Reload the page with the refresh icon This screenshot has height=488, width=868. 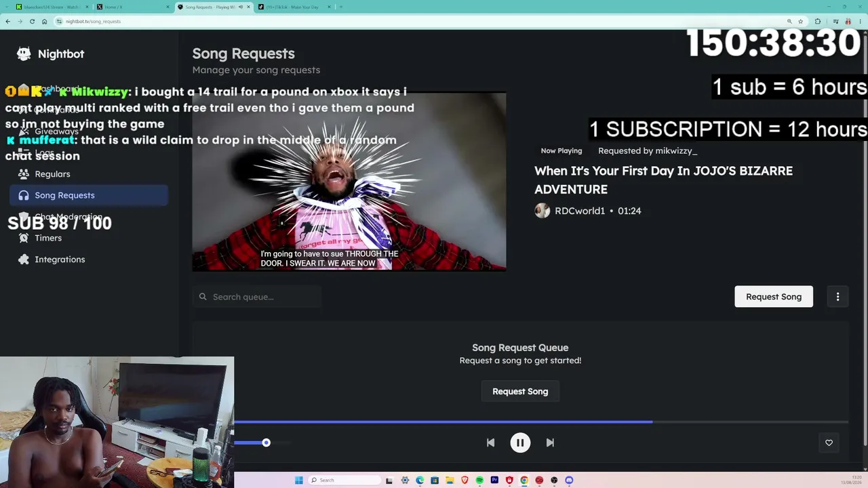point(32,21)
